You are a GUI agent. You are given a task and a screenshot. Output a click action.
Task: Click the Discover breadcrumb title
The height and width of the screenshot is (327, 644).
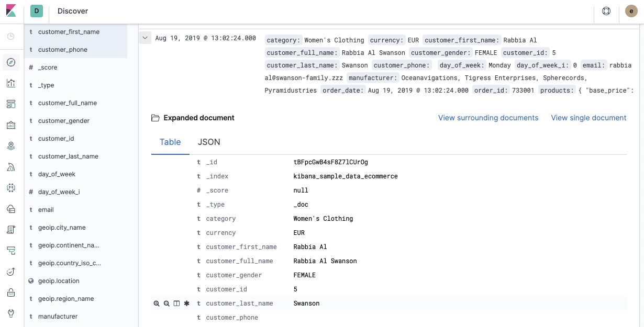coord(73,11)
